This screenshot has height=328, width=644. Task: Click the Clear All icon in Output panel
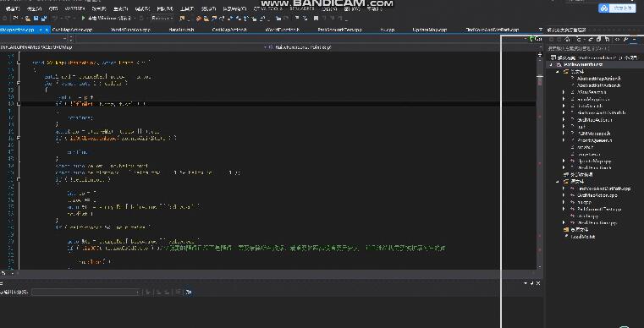click(x=178, y=292)
